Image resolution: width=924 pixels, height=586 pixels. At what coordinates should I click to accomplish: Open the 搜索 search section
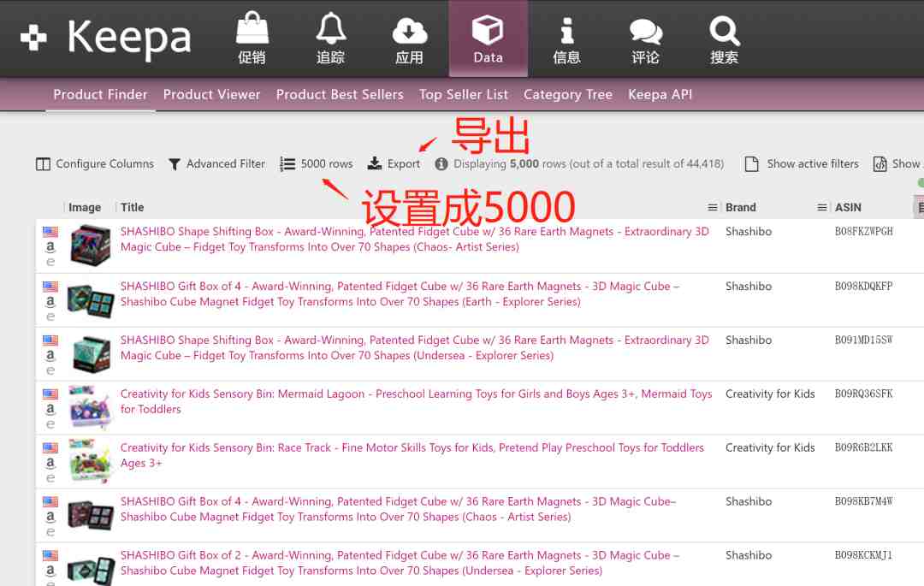[725, 38]
